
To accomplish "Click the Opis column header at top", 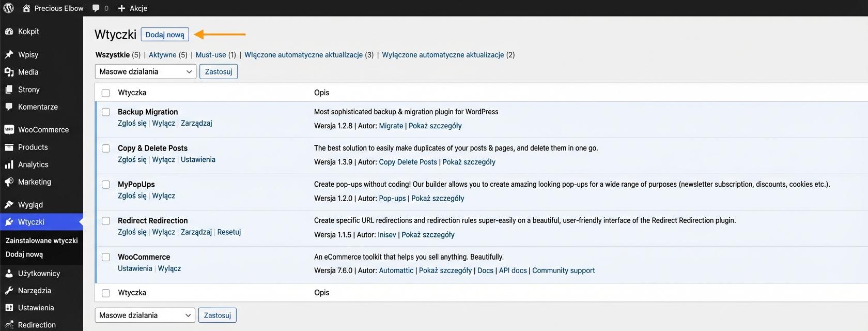I will coord(321,93).
